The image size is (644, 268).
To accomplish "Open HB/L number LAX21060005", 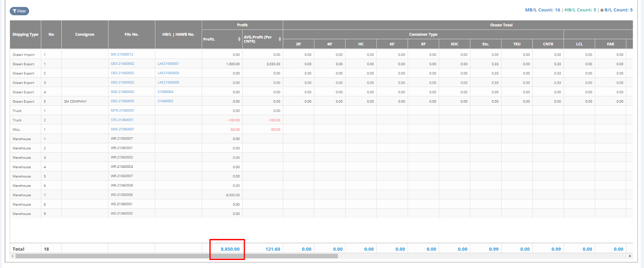I will pyautogui.click(x=168, y=82).
